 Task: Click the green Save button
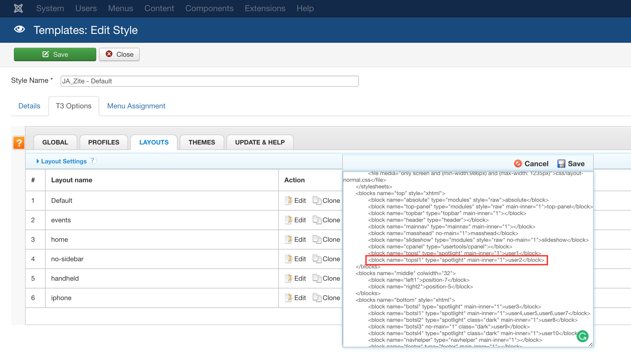[x=55, y=54]
